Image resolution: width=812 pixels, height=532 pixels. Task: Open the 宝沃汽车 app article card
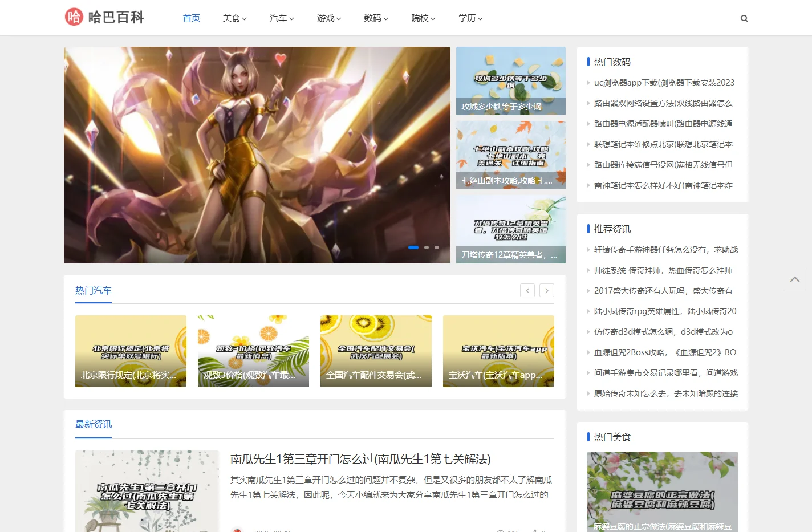click(x=498, y=351)
